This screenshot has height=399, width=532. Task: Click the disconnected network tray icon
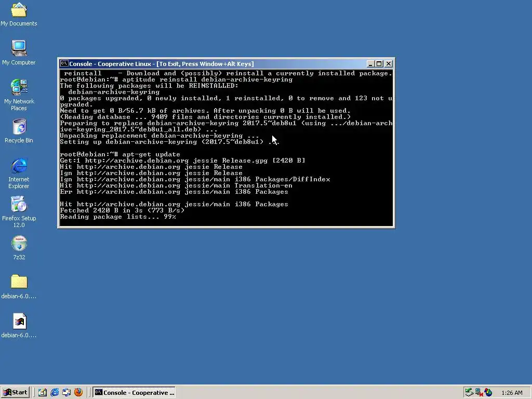click(478, 393)
